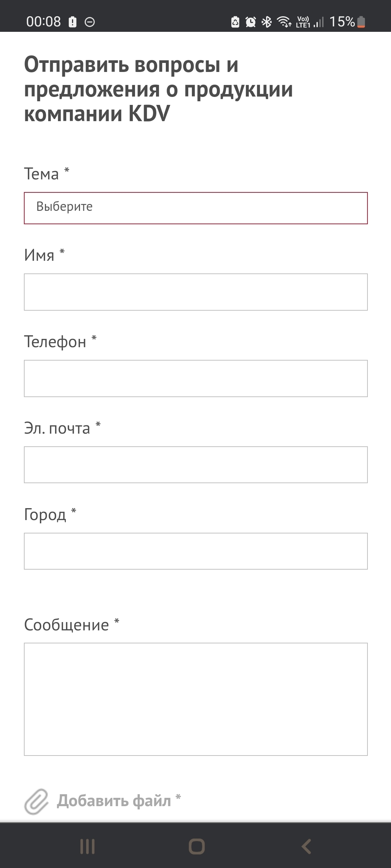391x868 pixels.
Task: Open the Тема dropdown
Action: (x=195, y=208)
